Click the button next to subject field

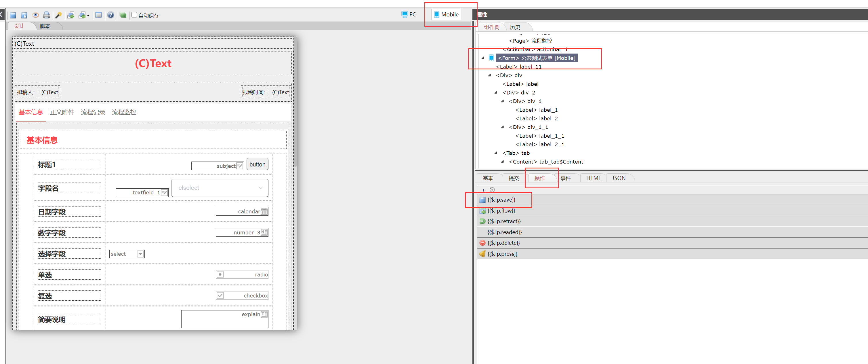(257, 165)
